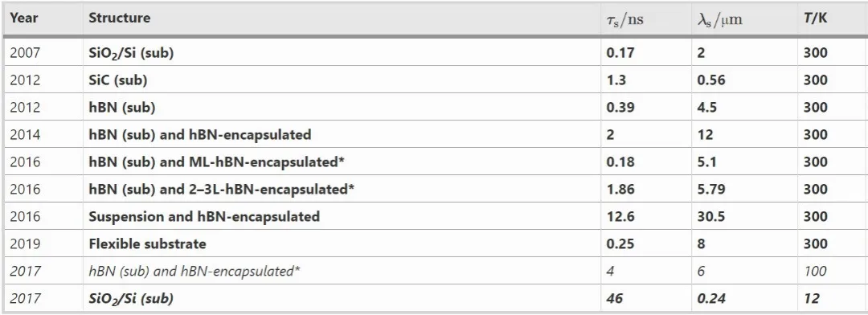Select the 2007 year cell
Screen dimensions: 868x315
[x=25, y=53]
